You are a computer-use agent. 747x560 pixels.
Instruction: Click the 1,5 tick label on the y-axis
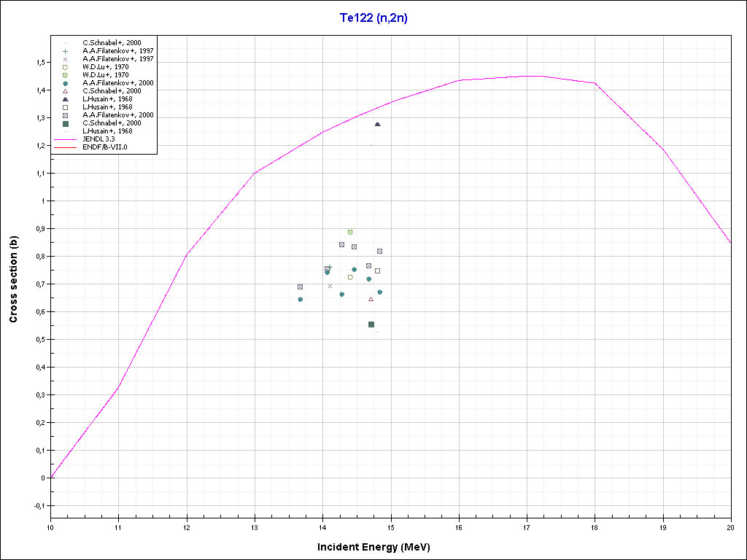pyautogui.click(x=40, y=63)
